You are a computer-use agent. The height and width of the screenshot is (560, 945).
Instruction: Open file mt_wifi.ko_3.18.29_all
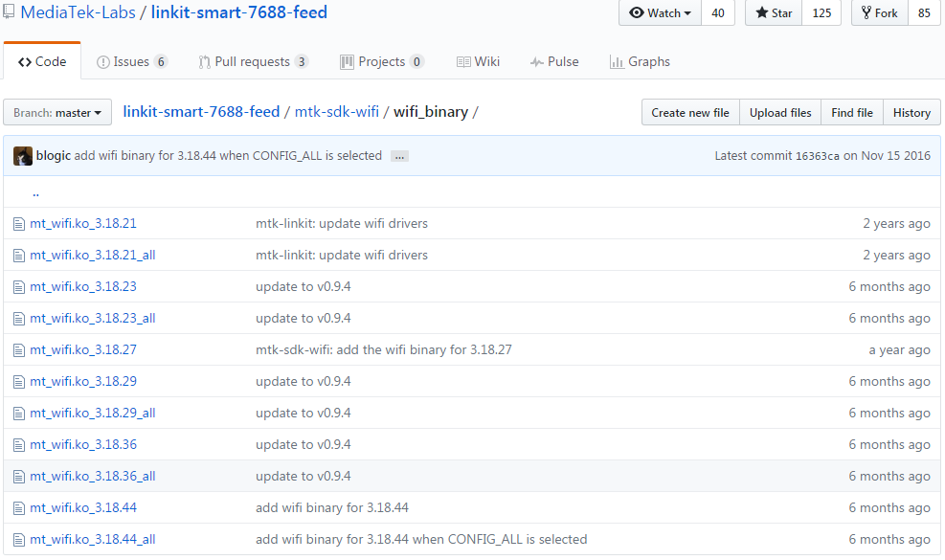tap(93, 414)
